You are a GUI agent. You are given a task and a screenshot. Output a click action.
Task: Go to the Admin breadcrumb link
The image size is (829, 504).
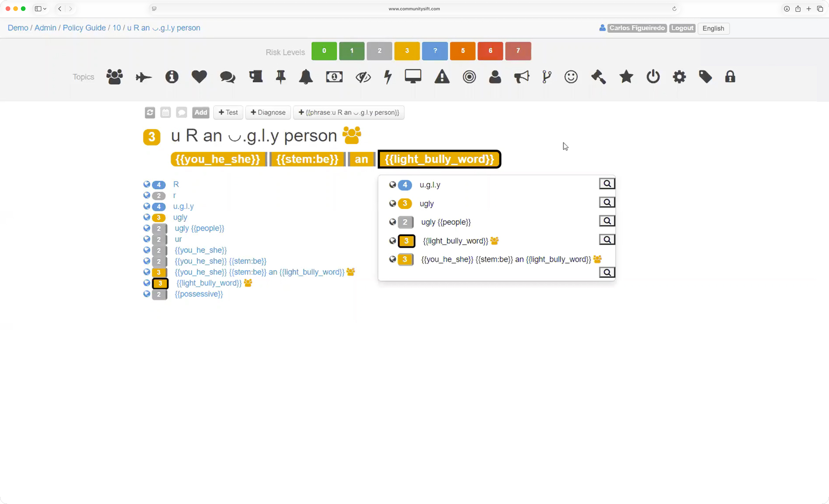pyautogui.click(x=45, y=28)
